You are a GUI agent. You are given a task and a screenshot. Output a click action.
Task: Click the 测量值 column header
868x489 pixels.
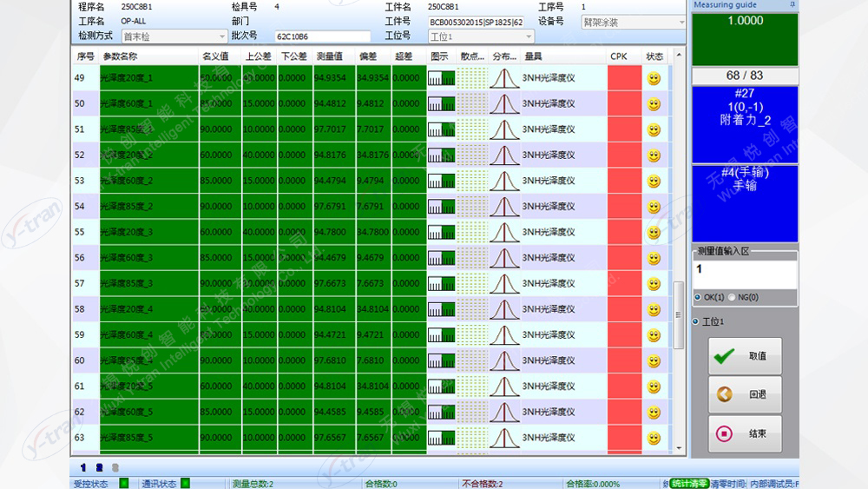point(328,56)
